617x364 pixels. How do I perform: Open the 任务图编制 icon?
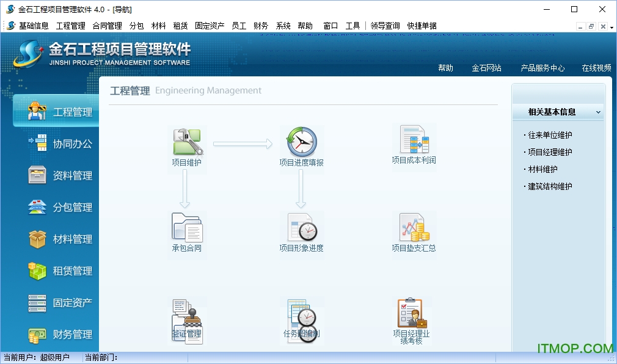coord(301,318)
